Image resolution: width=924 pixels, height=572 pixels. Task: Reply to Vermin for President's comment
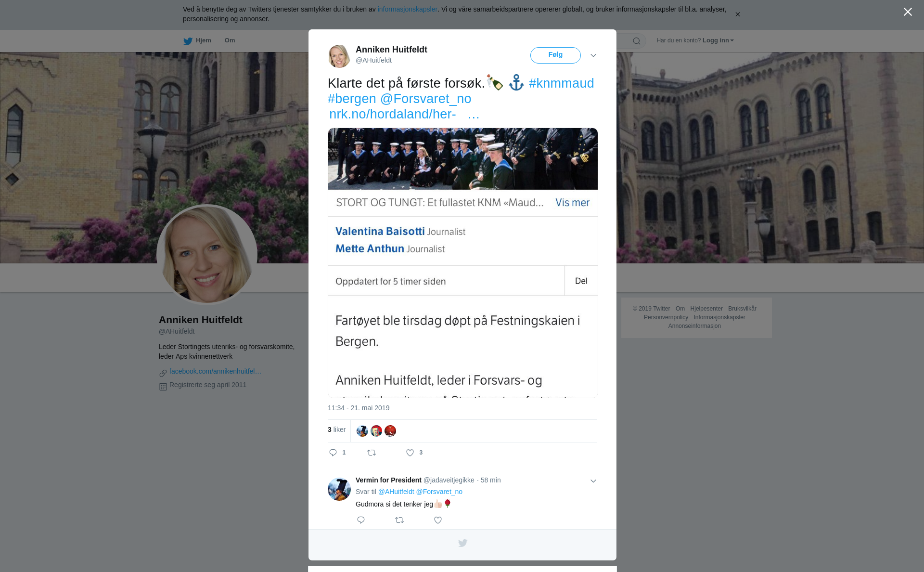coord(361,520)
